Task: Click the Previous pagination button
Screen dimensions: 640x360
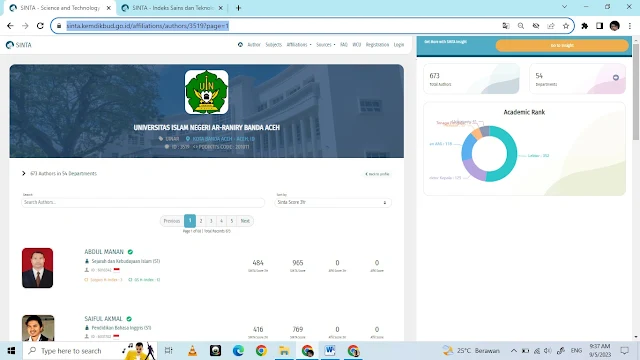Action: 171,221
